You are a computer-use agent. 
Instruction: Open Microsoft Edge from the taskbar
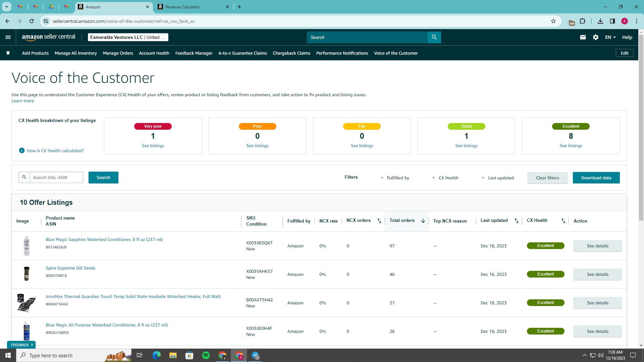(156, 355)
